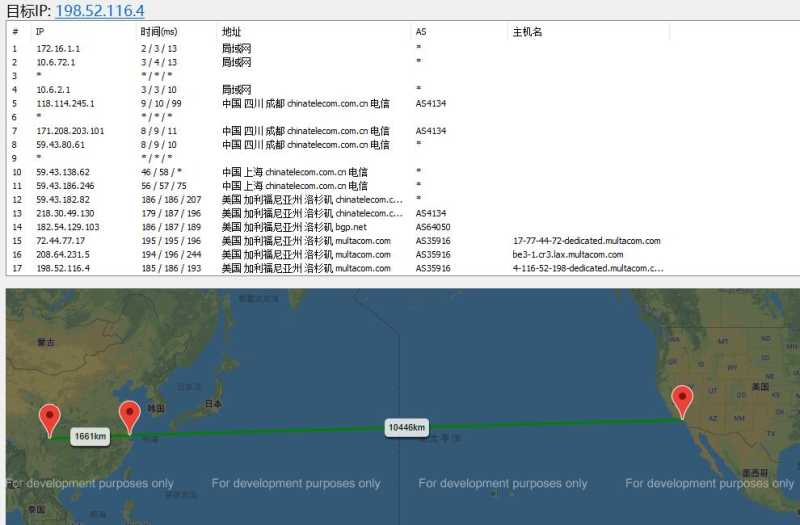Click AS35916 cell in hop 15

(x=433, y=241)
